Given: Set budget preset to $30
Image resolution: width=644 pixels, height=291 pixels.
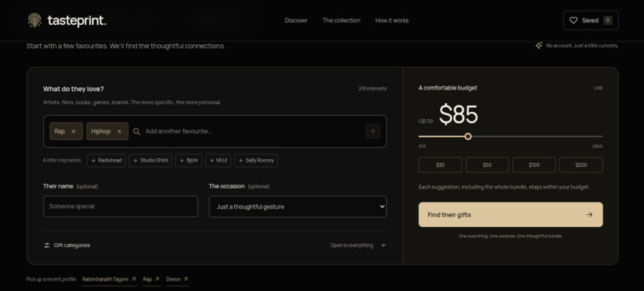Looking at the screenshot, I should tap(440, 165).
